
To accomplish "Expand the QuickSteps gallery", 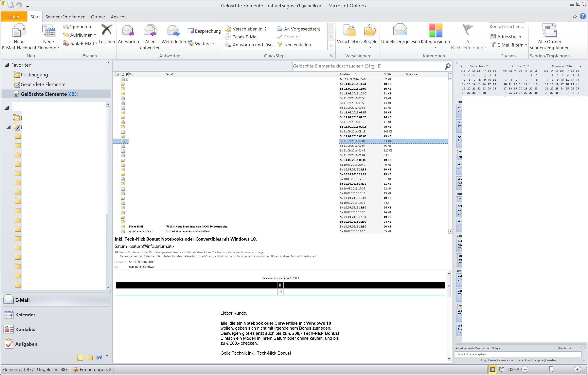I will 331,46.
